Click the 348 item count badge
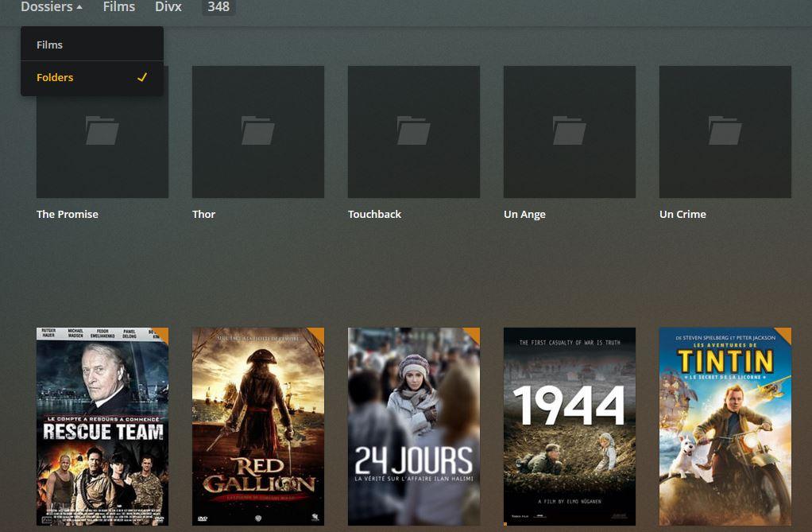This screenshot has height=532, width=812. 218,6
